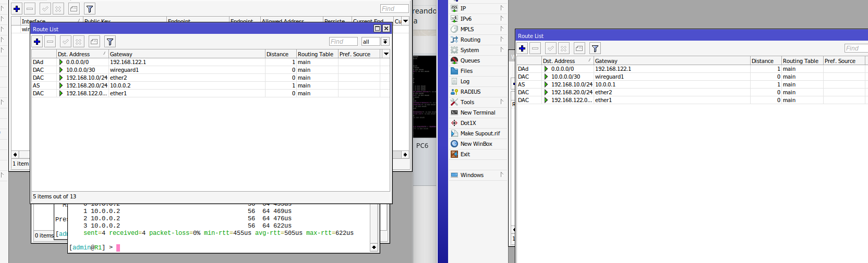Expand the IP submenu arrow
The height and width of the screenshot is (263, 868).
(x=502, y=8)
